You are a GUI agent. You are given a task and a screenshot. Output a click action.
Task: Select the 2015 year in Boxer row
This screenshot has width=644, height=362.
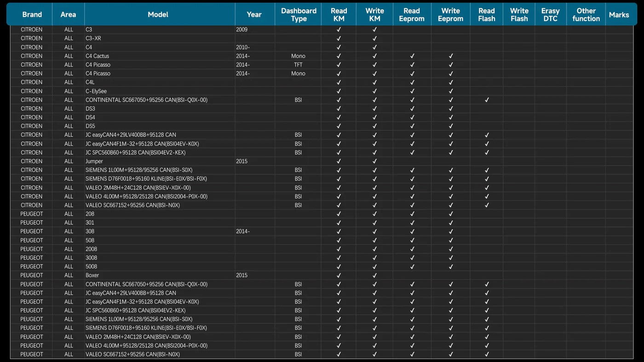tap(255, 275)
